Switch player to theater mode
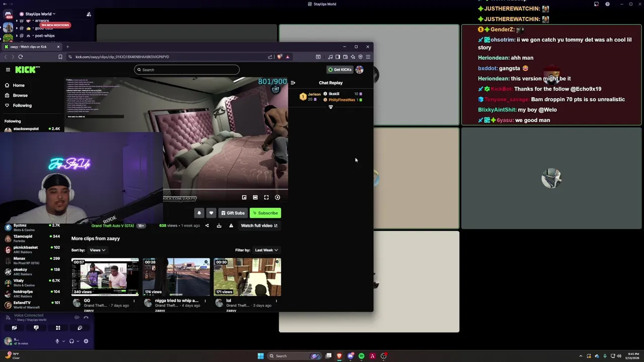The width and height of the screenshot is (644, 362). tap(255, 198)
